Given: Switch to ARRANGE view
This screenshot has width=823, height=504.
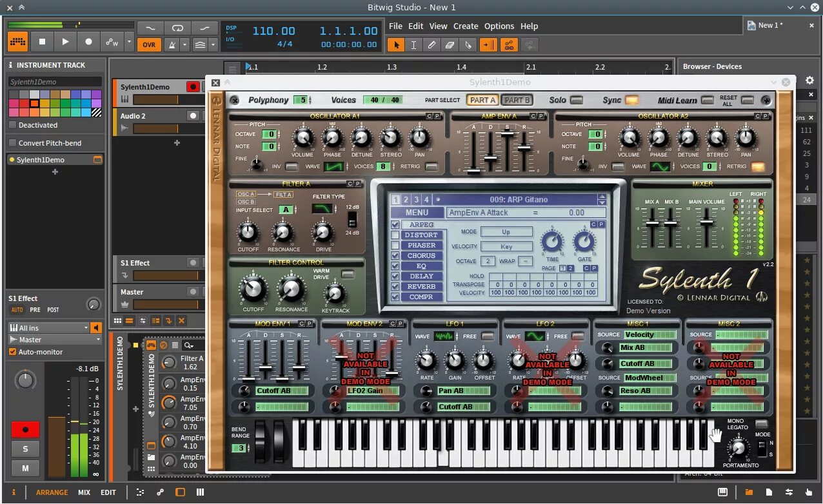Looking at the screenshot, I should click(x=52, y=492).
